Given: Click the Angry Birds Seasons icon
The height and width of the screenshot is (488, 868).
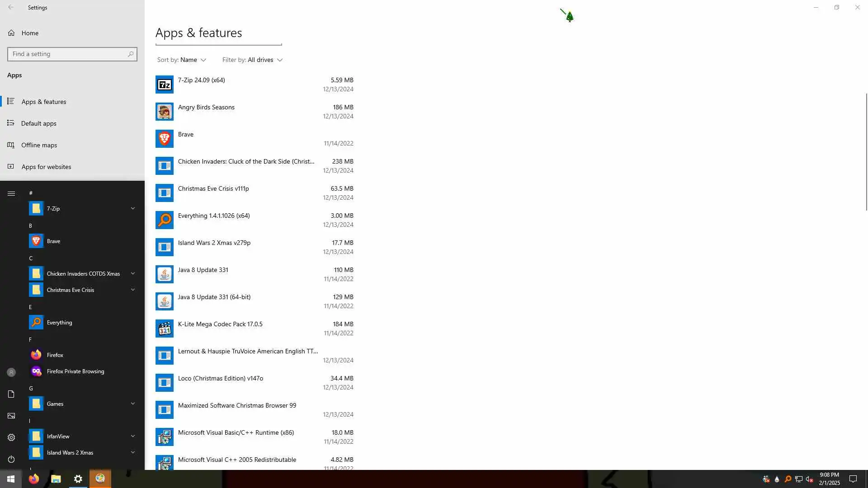Looking at the screenshot, I should point(164,112).
